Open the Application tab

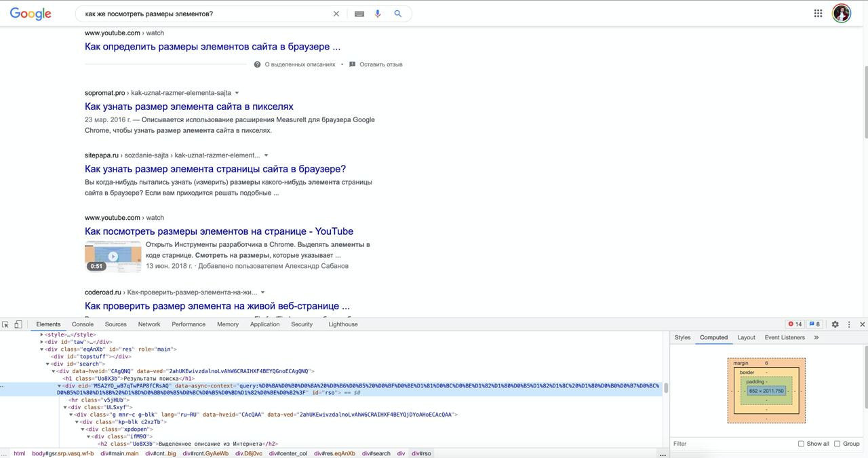pos(265,324)
